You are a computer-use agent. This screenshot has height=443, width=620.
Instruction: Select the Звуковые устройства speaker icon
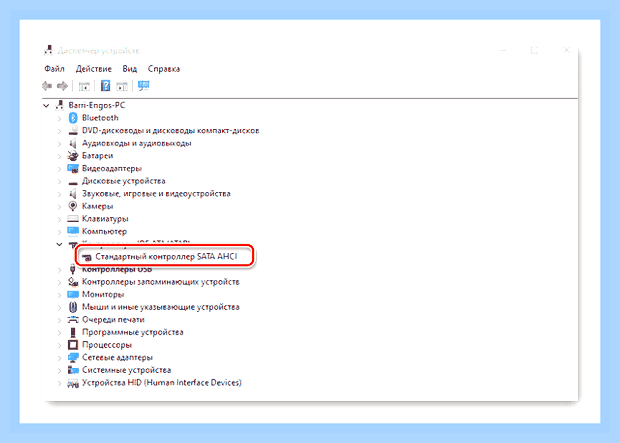tap(73, 194)
